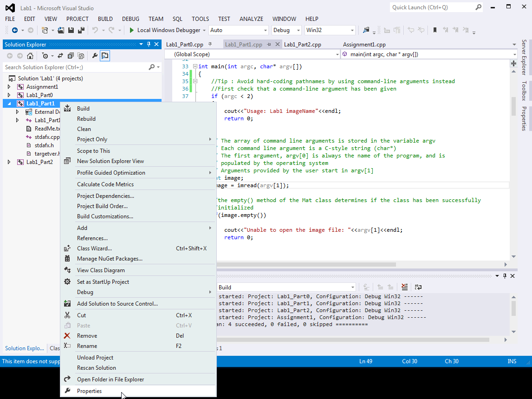Click inside the Quick Launch search box

click(x=432, y=7)
